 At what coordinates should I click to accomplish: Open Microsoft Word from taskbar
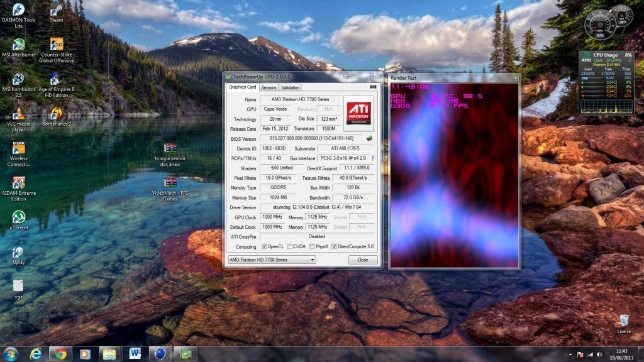coord(135,354)
